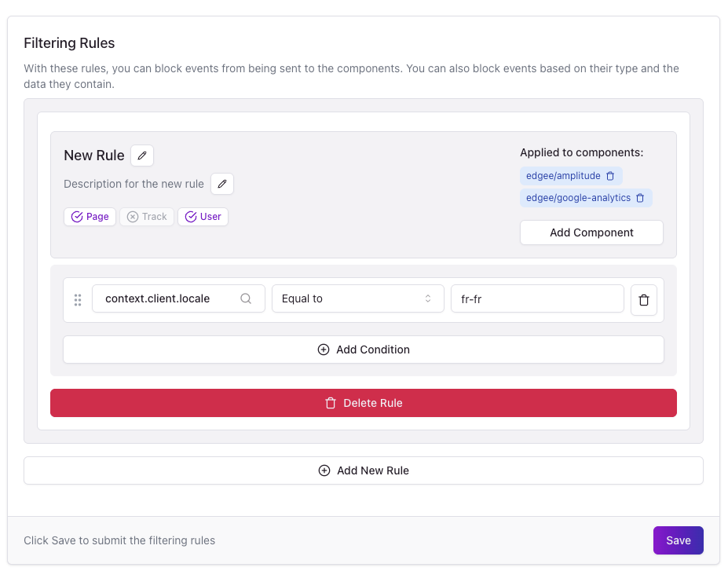Click the Add Component button
728x582 pixels.
pos(591,232)
